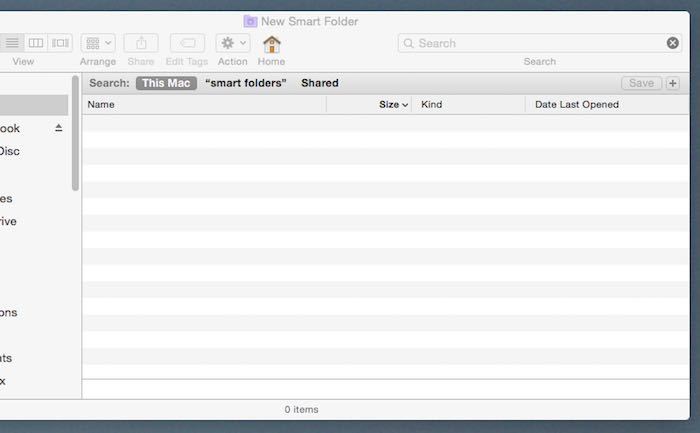
Task: Click the Edit Tags button
Action: [x=188, y=43]
